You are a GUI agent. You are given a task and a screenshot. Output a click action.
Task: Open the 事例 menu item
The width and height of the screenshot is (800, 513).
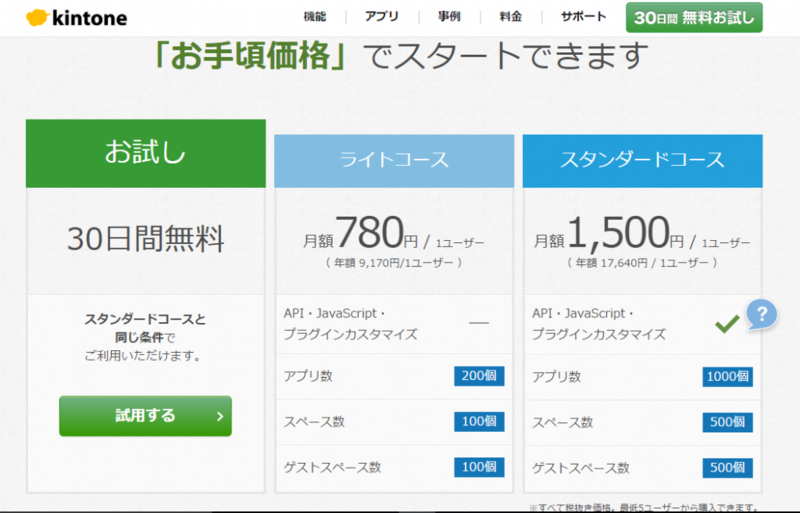tap(449, 17)
